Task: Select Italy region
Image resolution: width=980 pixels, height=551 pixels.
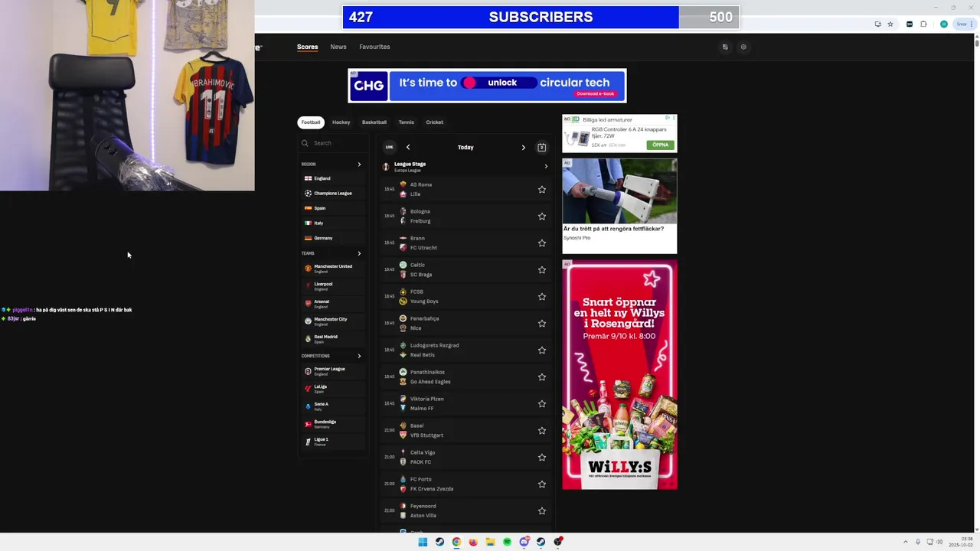Action: pos(332,223)
